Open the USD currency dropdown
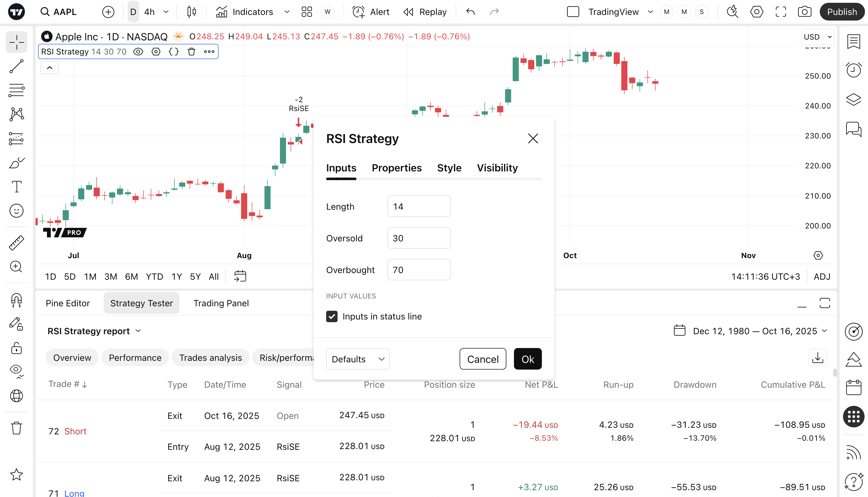The image size is (868, 497). pos(817,37)
